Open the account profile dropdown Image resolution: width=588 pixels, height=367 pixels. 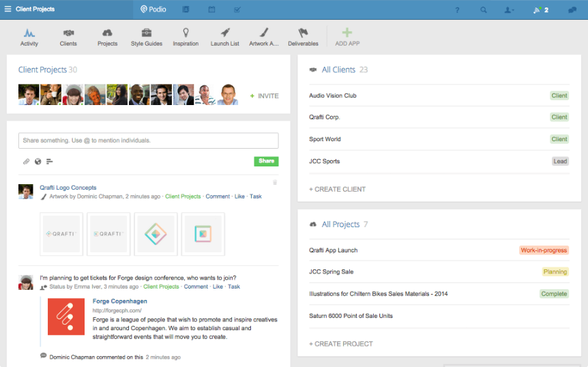pos(509,10)
